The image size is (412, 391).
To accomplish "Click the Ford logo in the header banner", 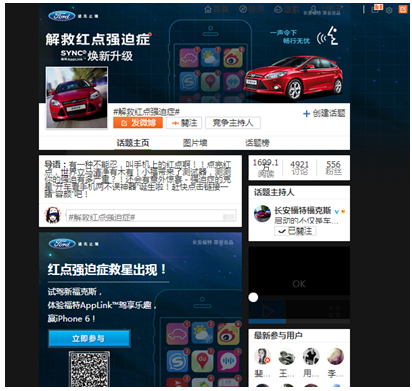I will tap(62, 16).
